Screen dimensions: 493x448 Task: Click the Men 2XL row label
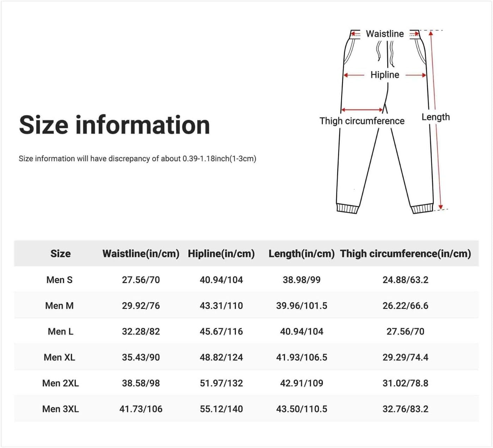[60, 383]
